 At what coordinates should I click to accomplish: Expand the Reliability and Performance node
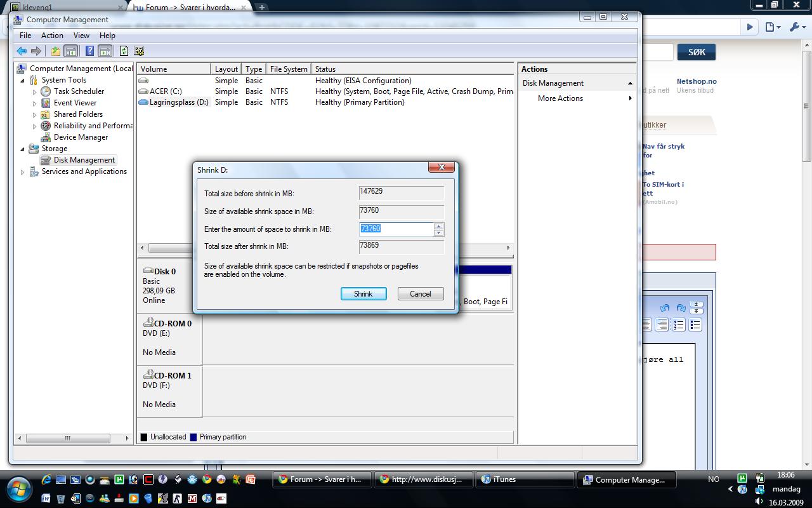[x=35, y=126]
